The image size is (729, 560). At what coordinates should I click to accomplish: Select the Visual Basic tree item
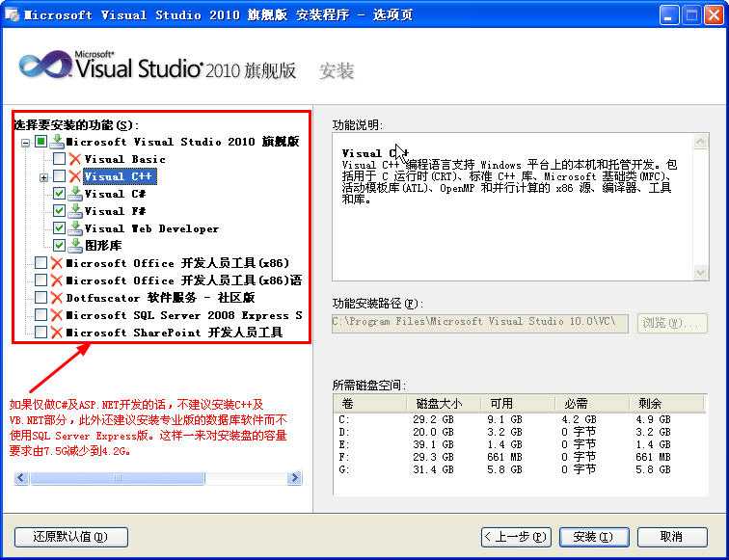click(x=124, y=159)
